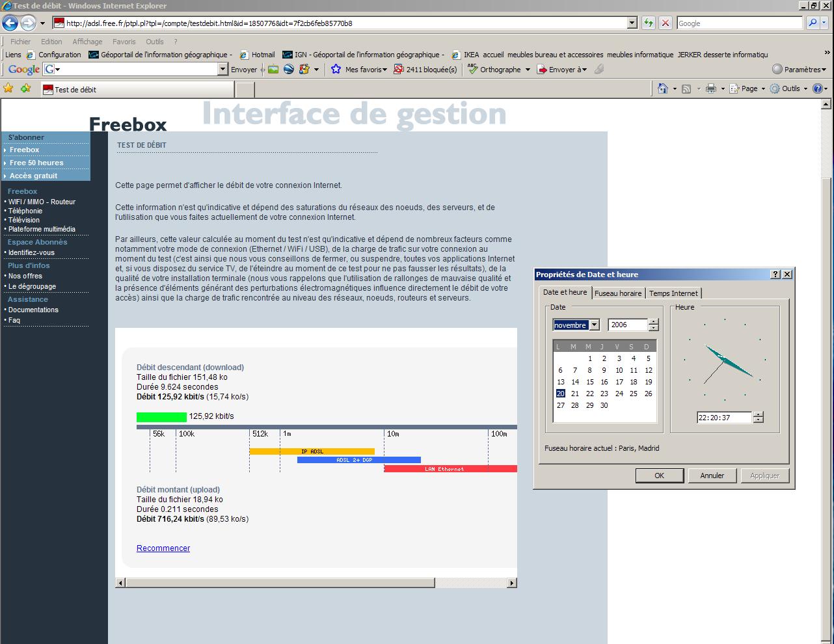The image size is (834, 644).
Task: Open a new blank browser tab
Action: point(245,90)
